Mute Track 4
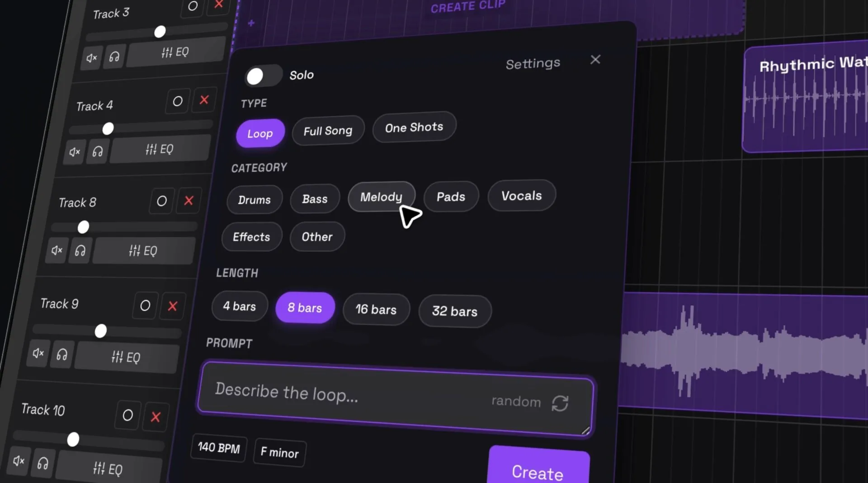The width and height of the screenshot is (868, 483). (x=75, y=152)
